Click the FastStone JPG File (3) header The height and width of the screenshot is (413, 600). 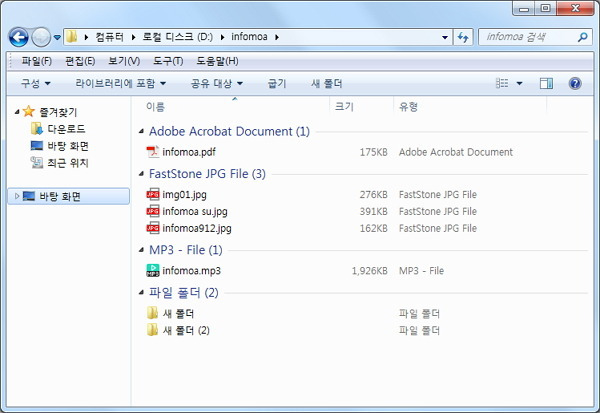[207, 174]
